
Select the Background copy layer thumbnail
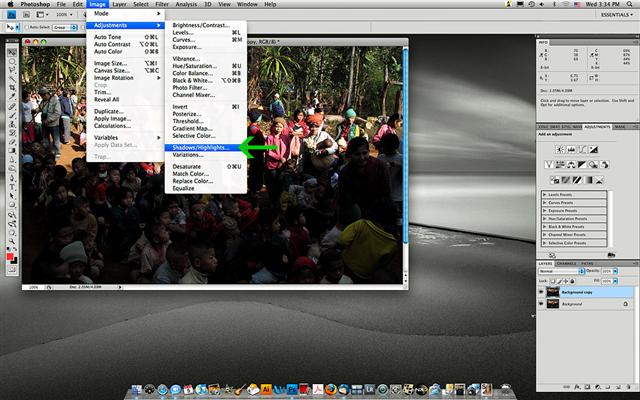click(x=555, y=292)
